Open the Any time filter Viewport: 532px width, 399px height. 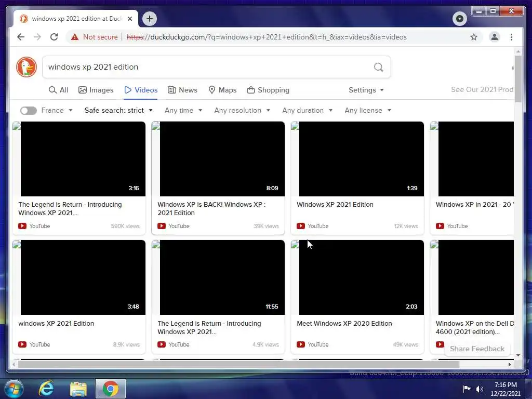[183, 110]
